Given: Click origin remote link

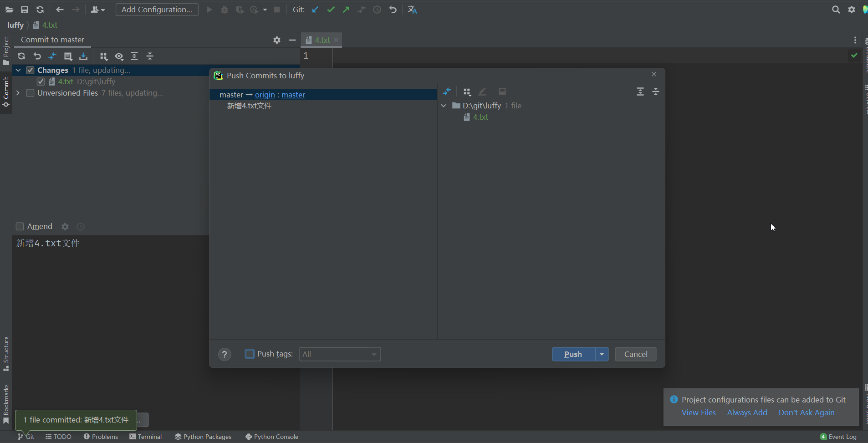Looking at the screenshot, I should [265, 95].
